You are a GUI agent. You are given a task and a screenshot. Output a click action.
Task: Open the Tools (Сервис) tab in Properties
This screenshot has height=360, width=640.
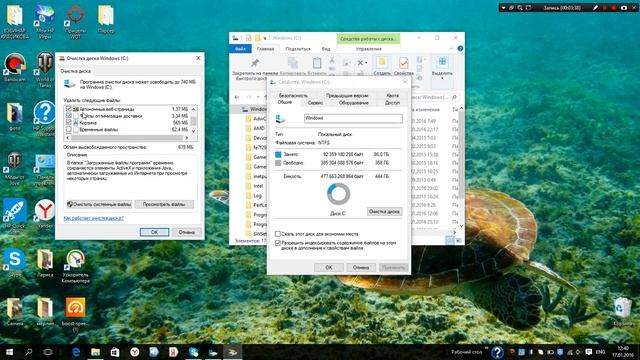(315, 103)
